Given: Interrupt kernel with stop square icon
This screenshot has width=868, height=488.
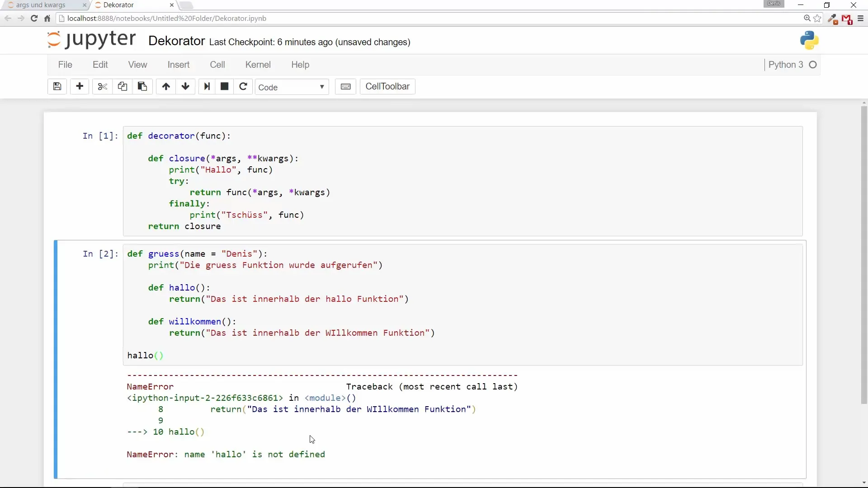Looking at the screenshot, I should click(224, 87).
